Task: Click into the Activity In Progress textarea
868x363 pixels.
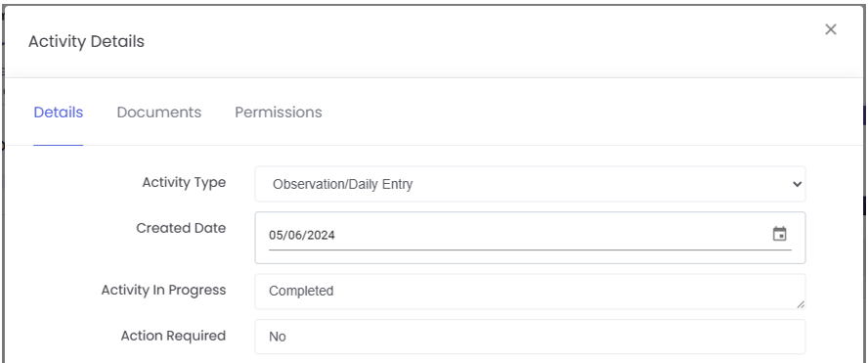Action: pos(531,292)
